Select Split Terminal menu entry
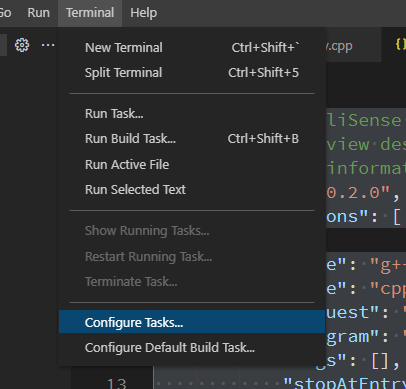Viewport: 406px width, 389px height. 192,73
